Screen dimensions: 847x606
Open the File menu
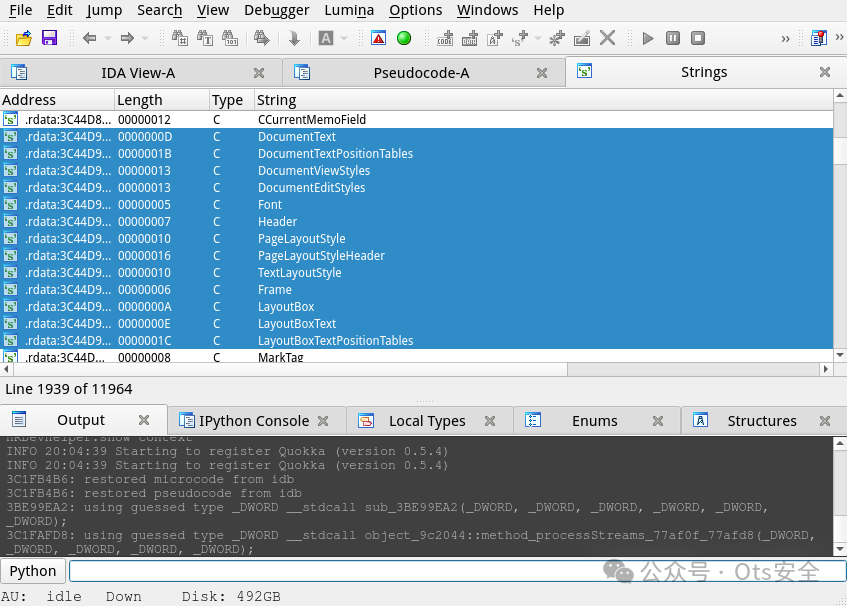pyautogui.click(x=21, y=10)
